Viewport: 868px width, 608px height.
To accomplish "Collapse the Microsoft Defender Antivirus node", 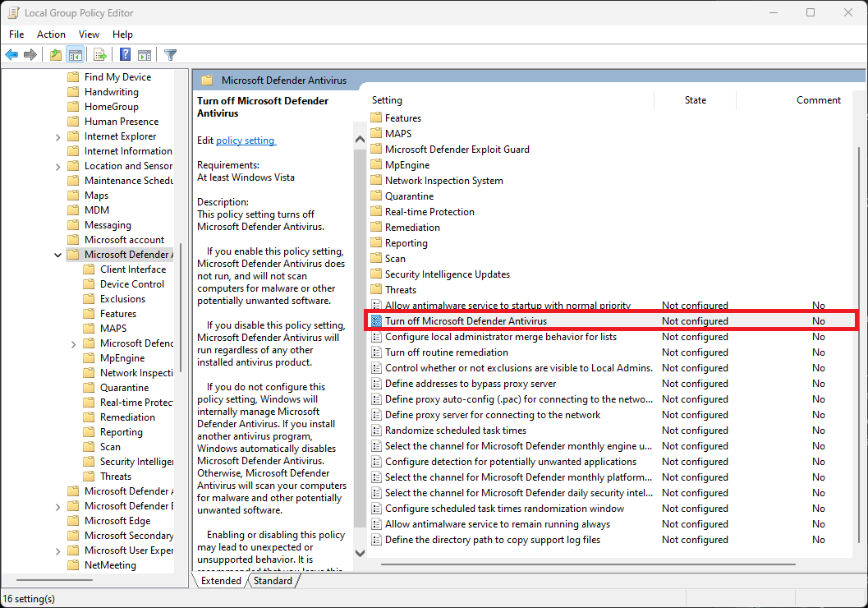I will [57, 254].
